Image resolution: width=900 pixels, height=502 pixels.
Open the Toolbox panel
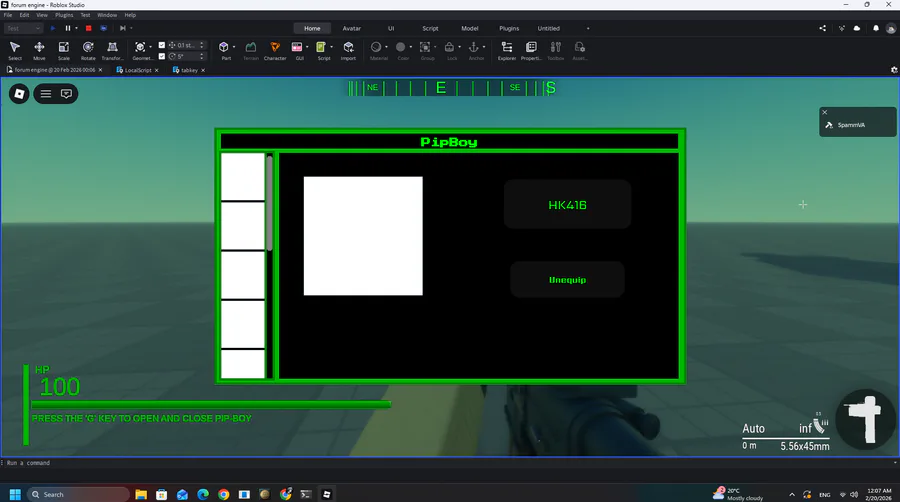pyautogui.click(x=556, y=50)
